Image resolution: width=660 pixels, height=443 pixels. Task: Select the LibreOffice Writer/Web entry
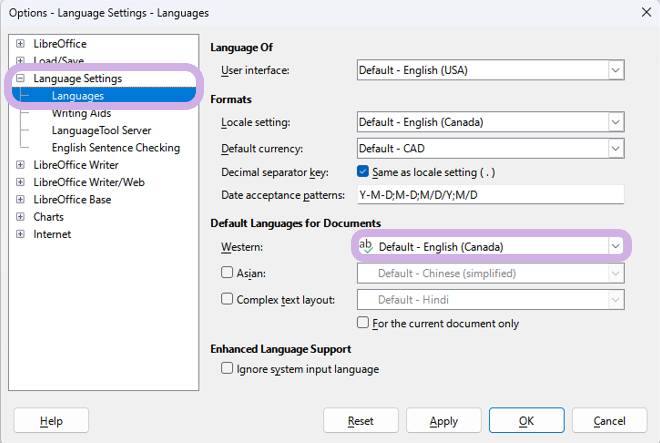[x=89, y=182]
